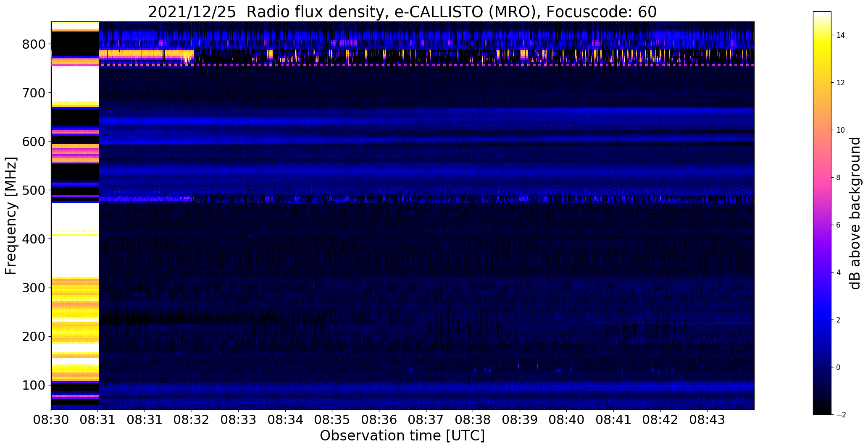868x448 pixels.
Task: Click the 08:39 time tick label
Action: tap(520, 419)
